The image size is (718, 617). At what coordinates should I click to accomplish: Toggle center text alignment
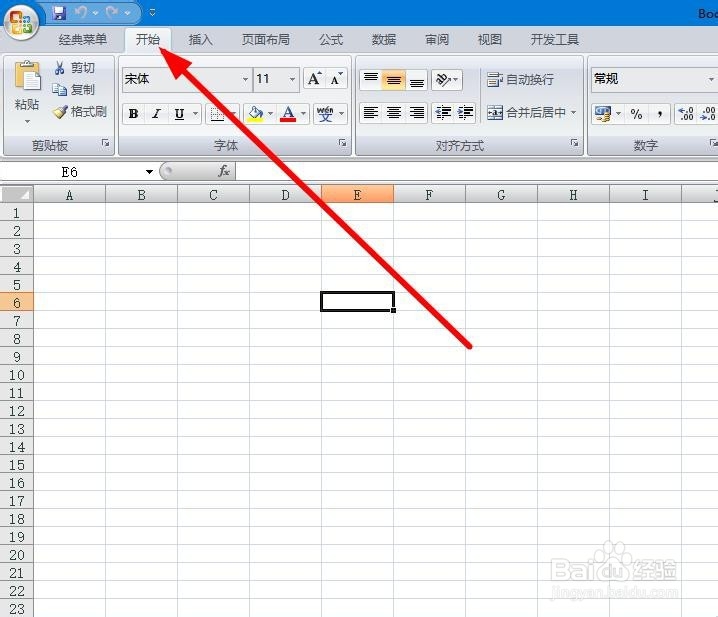click(393, 113)
